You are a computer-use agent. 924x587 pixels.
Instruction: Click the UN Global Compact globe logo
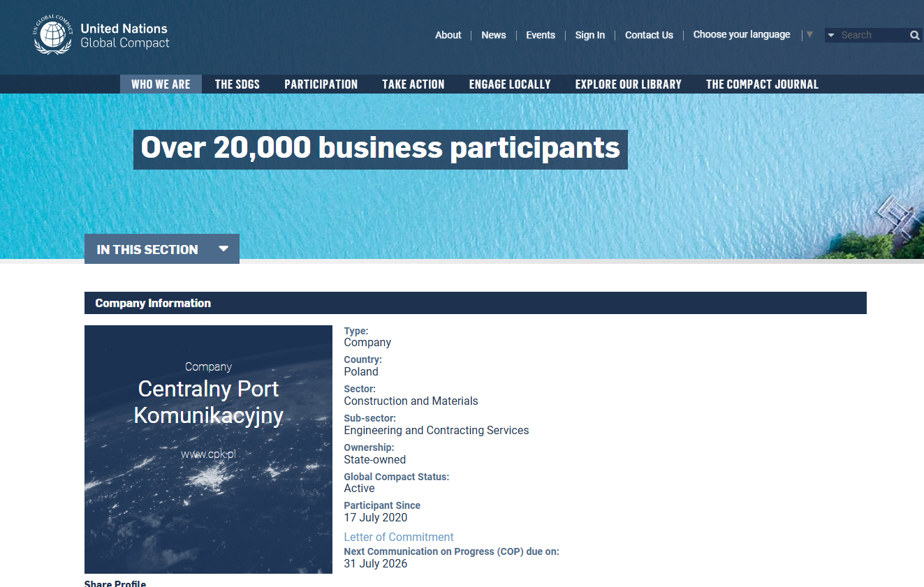53,35
